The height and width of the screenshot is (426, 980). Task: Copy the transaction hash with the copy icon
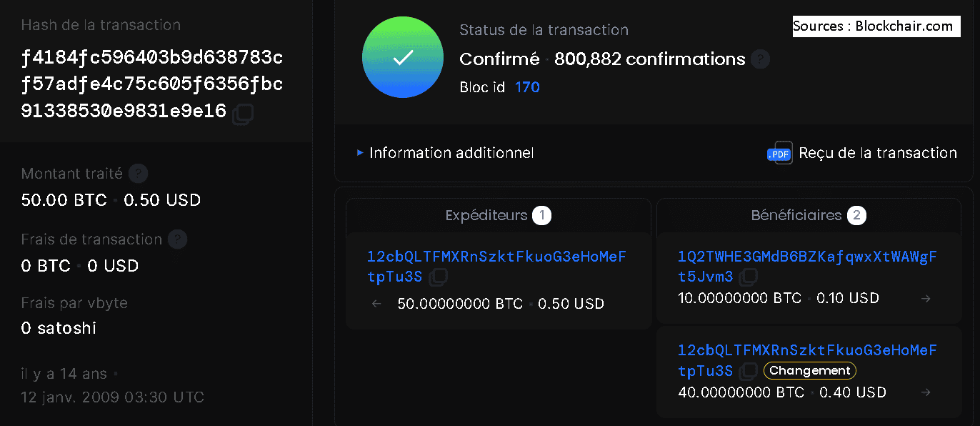coord(244,113)
